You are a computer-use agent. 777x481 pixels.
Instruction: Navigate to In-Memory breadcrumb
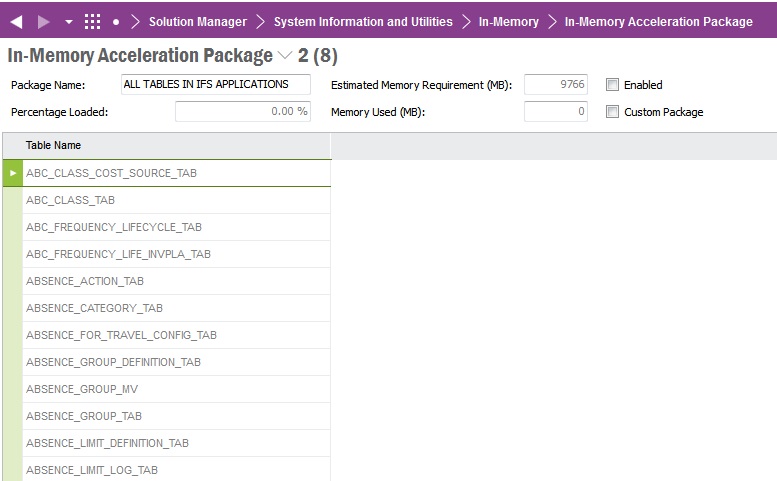click(x=509, y=21)
